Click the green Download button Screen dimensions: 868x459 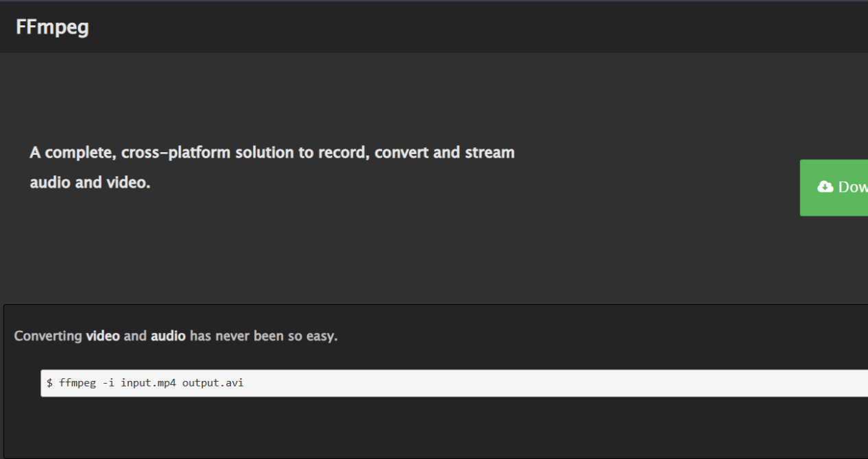pos(834,188)
